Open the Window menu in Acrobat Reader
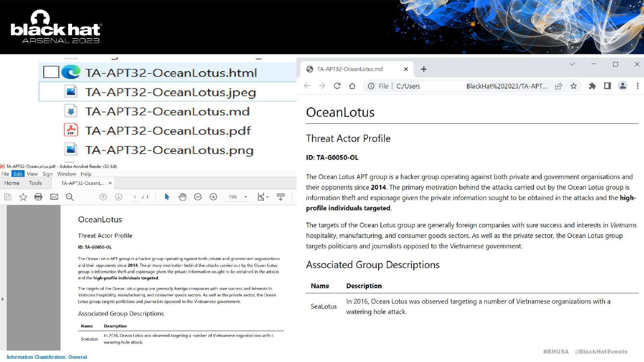 coord(66,174)
